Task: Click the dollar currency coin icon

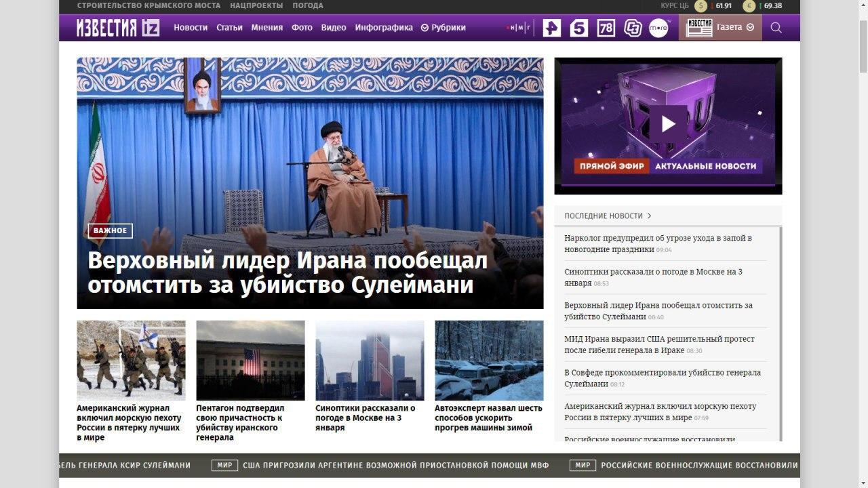Action: (x=699, y=7)
